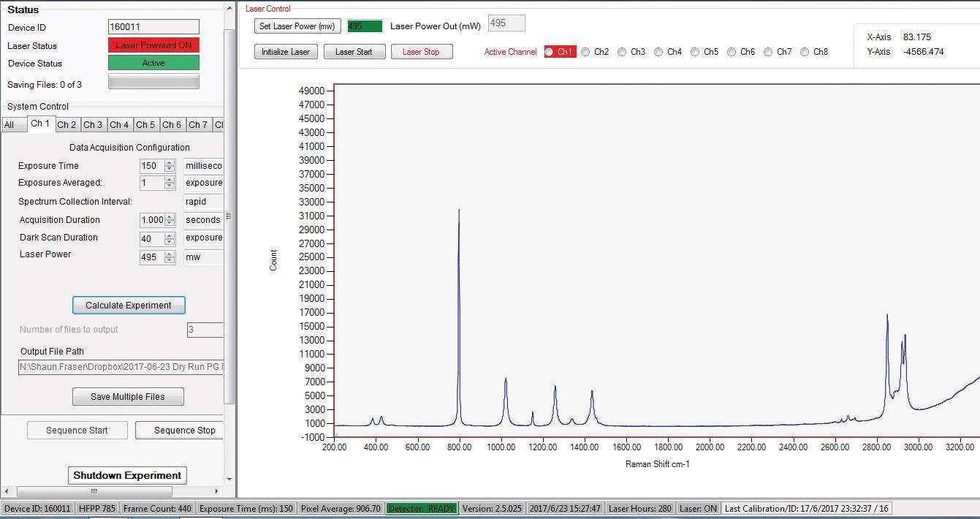Click the Laser Stop button
Viewport: 980px width, 519px height.
click(422, 52)
